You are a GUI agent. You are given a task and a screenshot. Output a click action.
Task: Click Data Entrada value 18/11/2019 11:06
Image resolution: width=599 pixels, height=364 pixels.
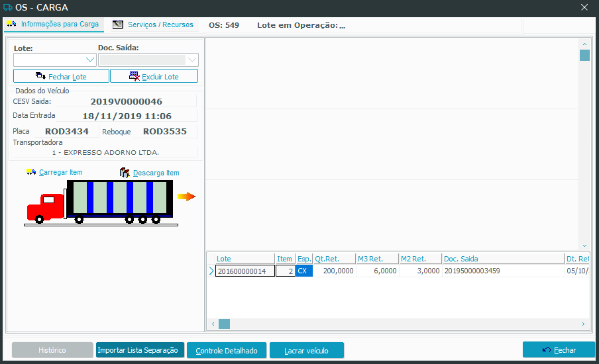click(127, 116)
